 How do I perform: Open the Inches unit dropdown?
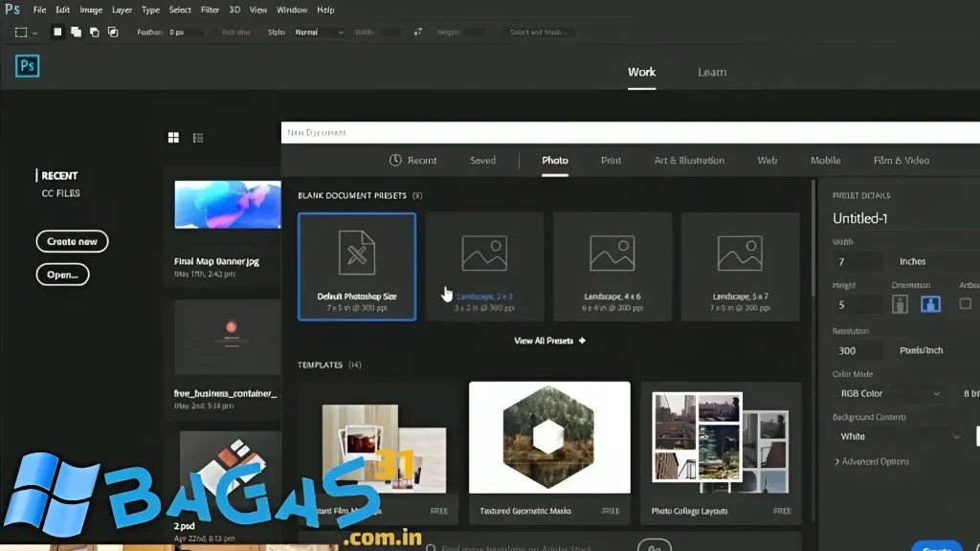pos(938,261)
